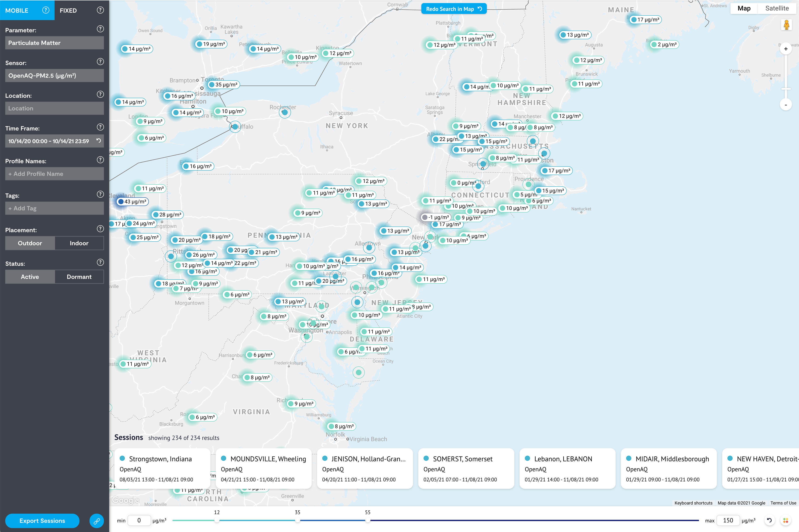Show help for Tags field

[x=100, y=194]
